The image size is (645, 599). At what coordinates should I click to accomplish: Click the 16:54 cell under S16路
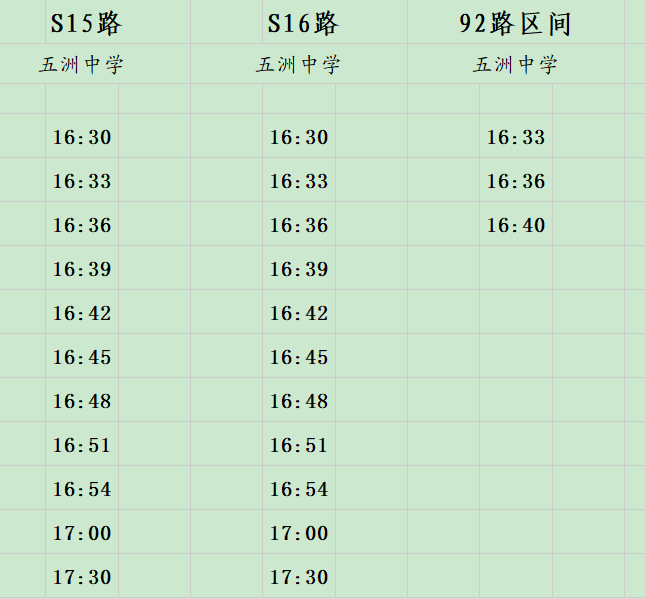(299, 488)
